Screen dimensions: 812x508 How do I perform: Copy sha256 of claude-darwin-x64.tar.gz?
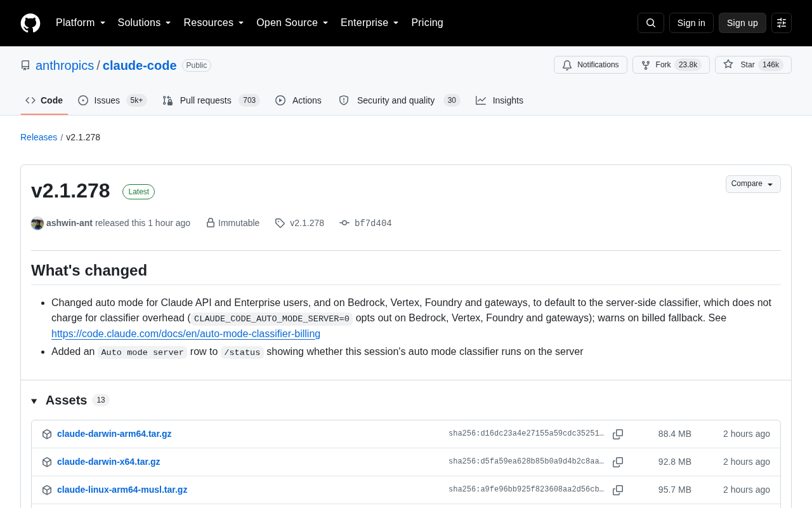click(x=618, y=462)
